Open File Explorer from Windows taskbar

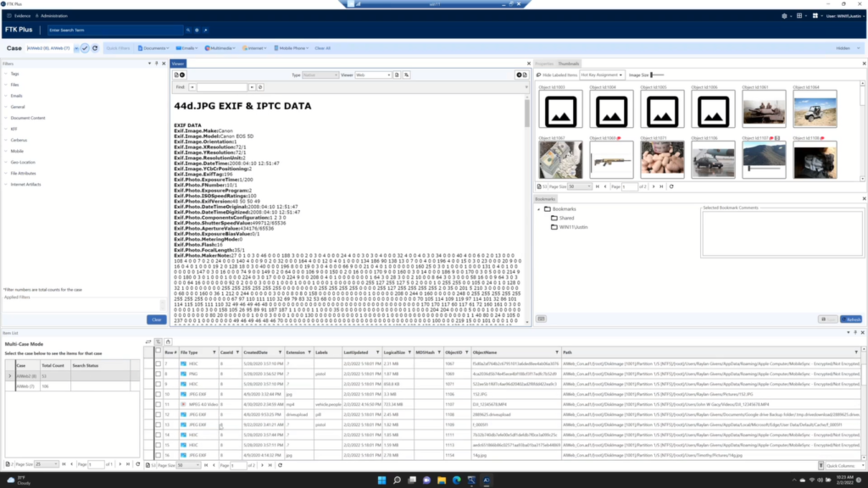[442, 480]
